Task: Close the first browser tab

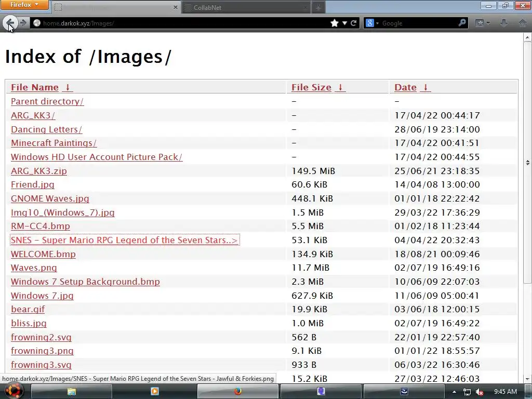Action: click(x=176, y=7)
